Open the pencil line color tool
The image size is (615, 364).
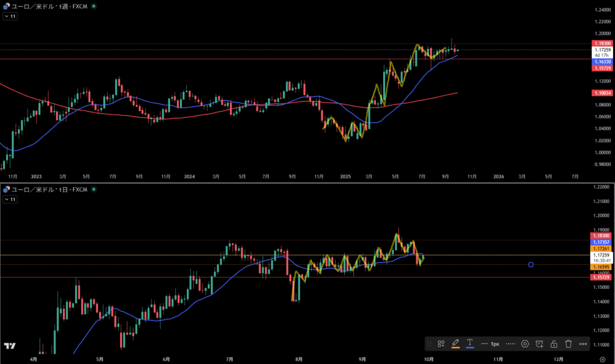point(455,344)
